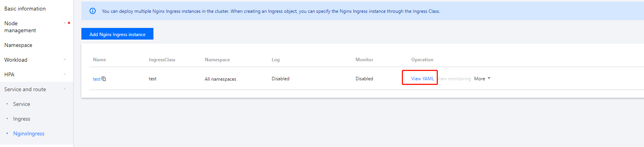Expand the Node management chevron
This screenshot has height=147, width=644.
click(x=65, y=23)
